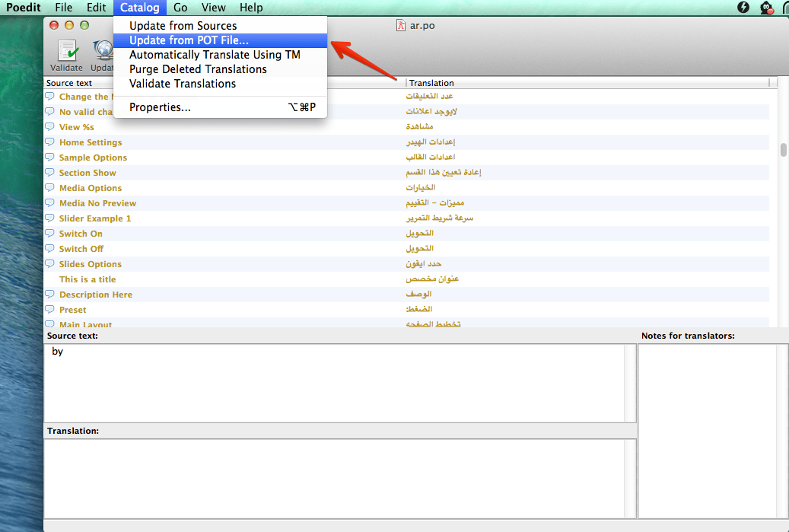Choose Purge Deleted Translations
This screenshot has width=789, height=532.
(198, 69)
